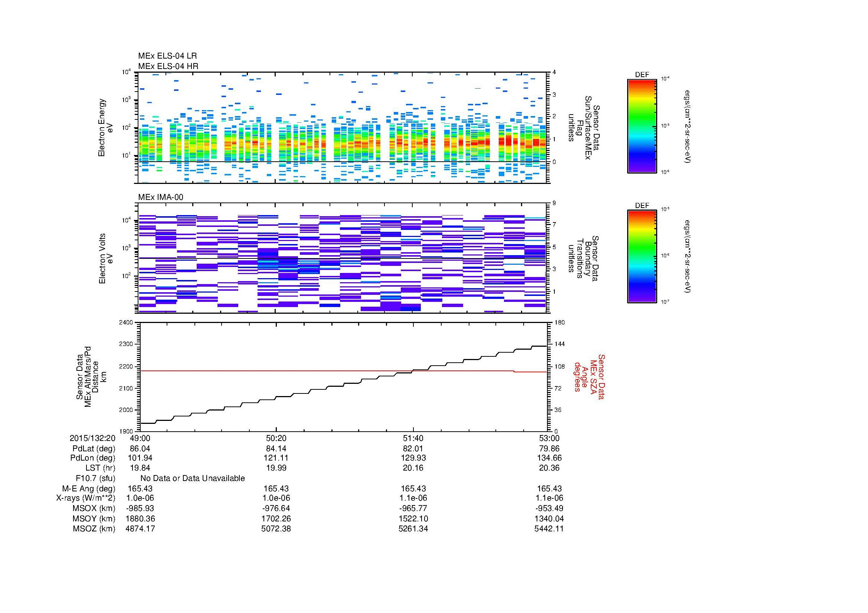Click the MSOX value '-985.93'
Image resolution: width=868 pixels, height=613 pixels.
(x=140, y=508)
